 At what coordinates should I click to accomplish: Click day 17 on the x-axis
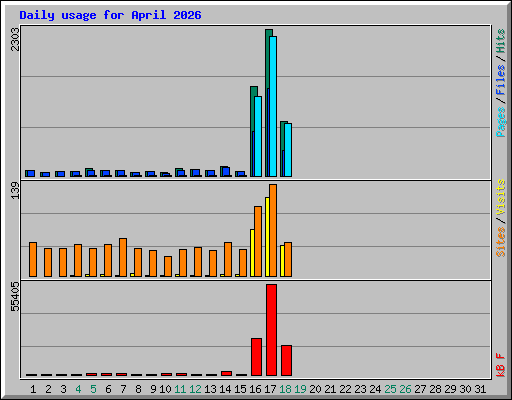click(x=270, y=389)
